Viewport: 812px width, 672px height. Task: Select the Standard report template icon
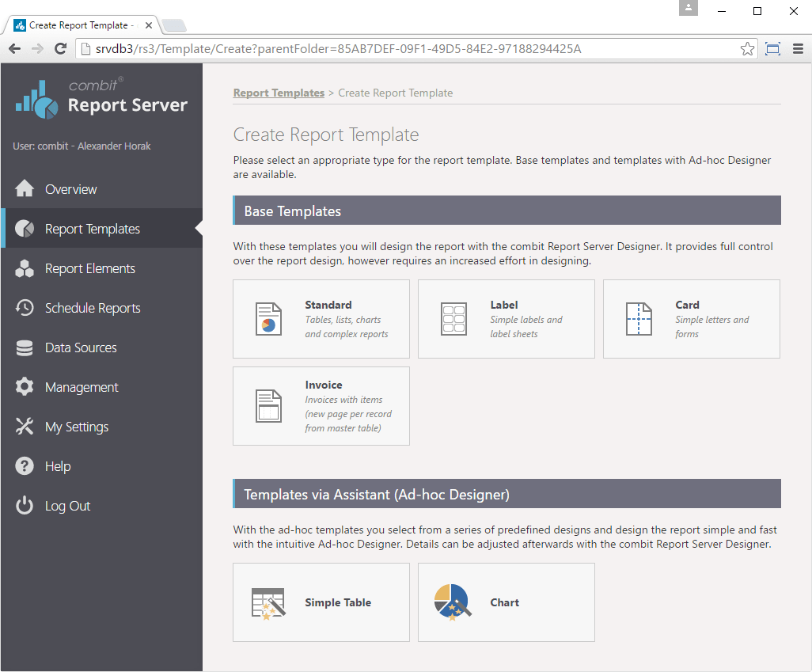[269, 319]
